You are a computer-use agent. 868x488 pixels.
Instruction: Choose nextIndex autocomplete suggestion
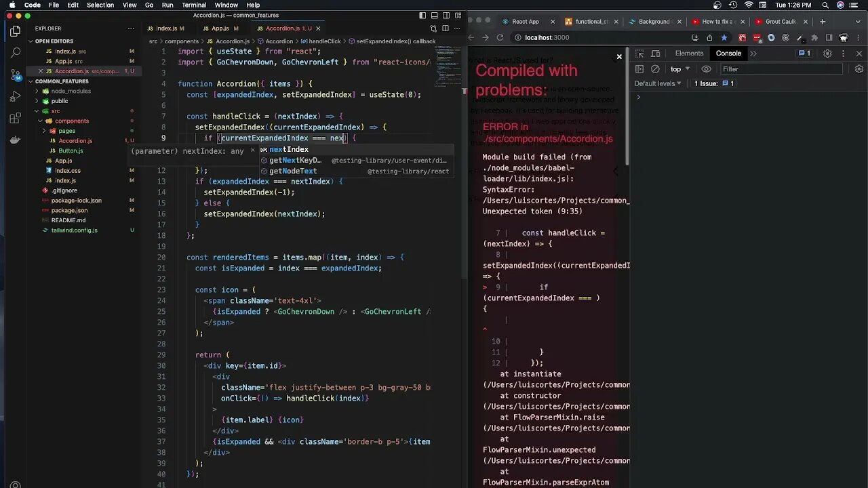(x=355, y=150)
